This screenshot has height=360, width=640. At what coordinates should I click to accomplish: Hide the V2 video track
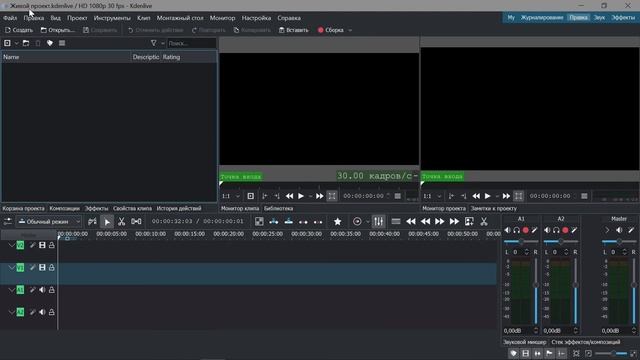tap(42, 245)
